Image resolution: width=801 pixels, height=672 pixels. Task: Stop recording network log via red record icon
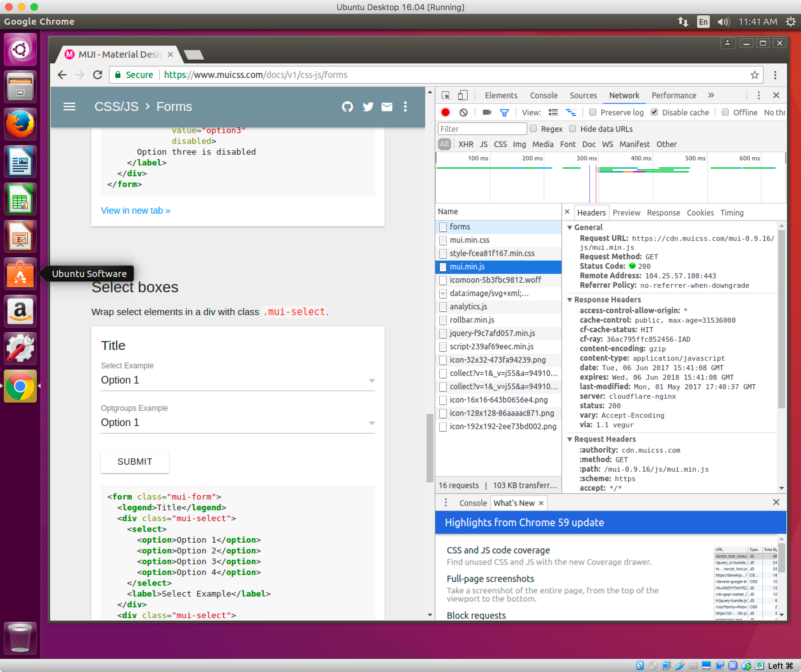(x=445, y=112)
